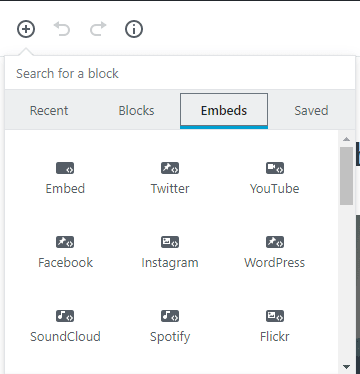Insert the Instagram embed block

coord(170,253)
